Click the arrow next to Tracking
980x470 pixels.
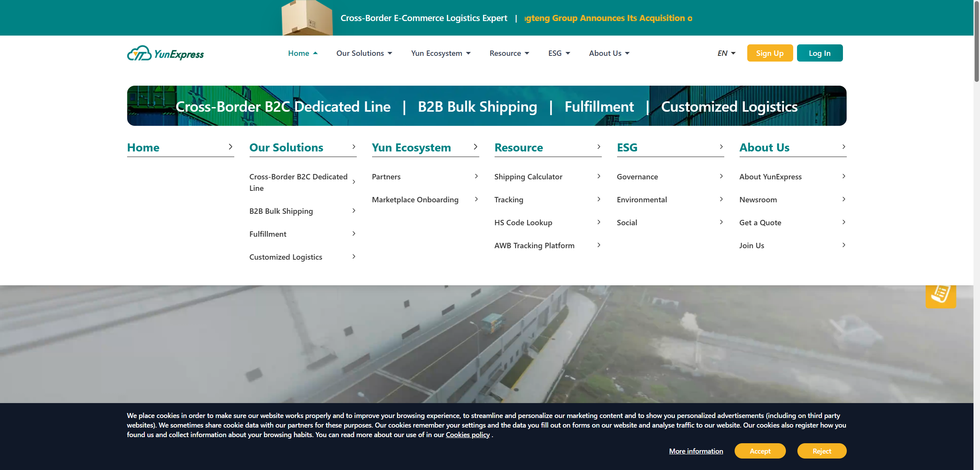point(599,199)
